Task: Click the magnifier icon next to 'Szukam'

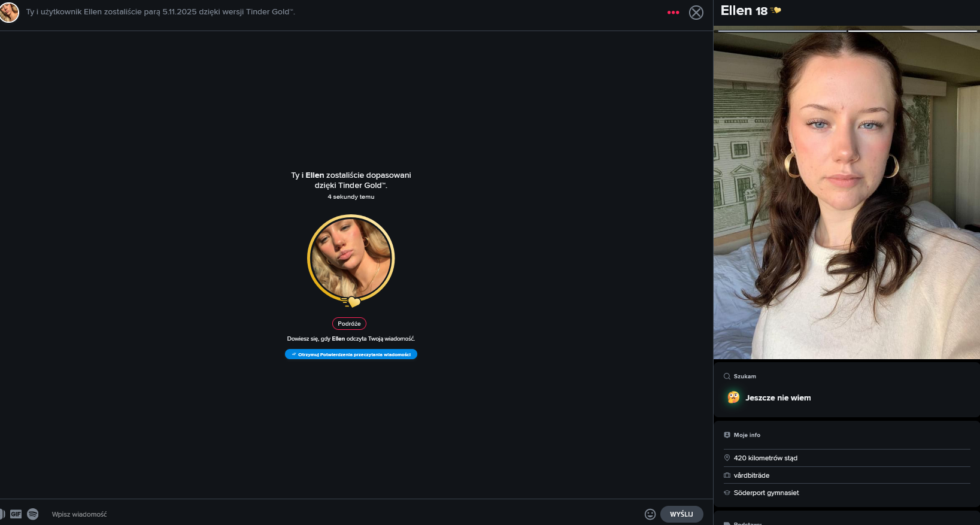Action: coord(727,377)
